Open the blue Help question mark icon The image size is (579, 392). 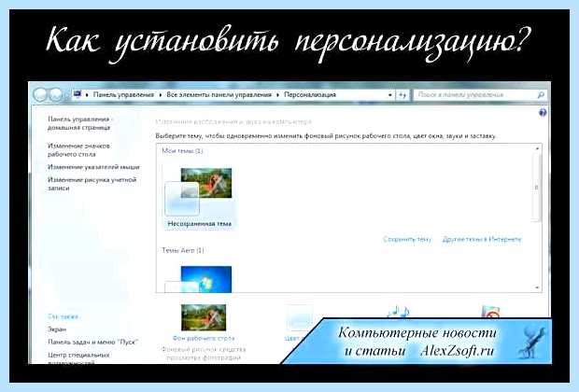tap(543, 113)
